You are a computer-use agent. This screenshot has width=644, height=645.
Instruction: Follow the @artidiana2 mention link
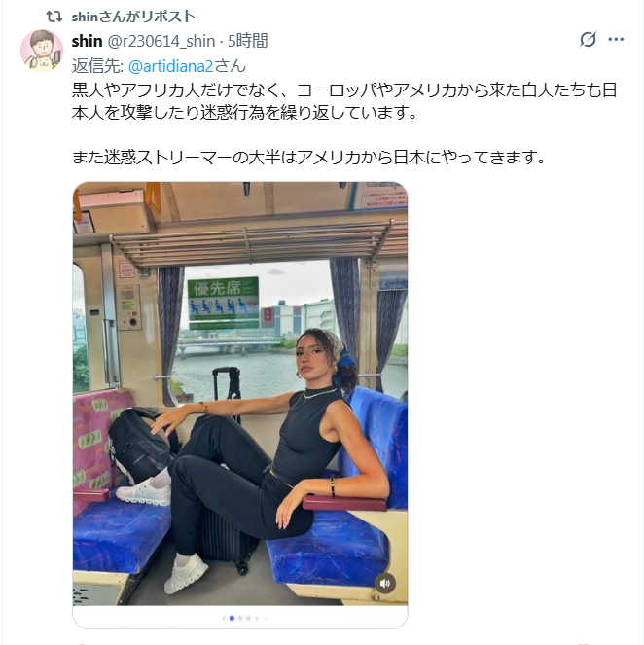(x=170, y=66)
